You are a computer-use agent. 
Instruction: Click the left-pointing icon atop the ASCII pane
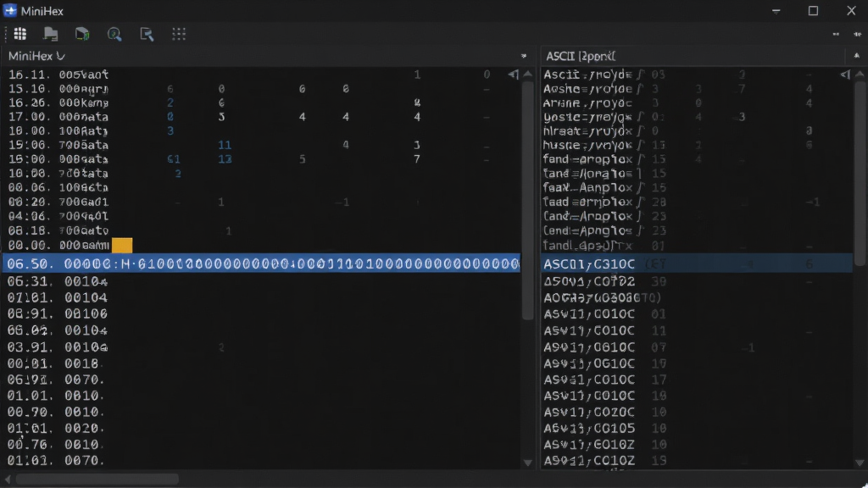pos(845,75)
